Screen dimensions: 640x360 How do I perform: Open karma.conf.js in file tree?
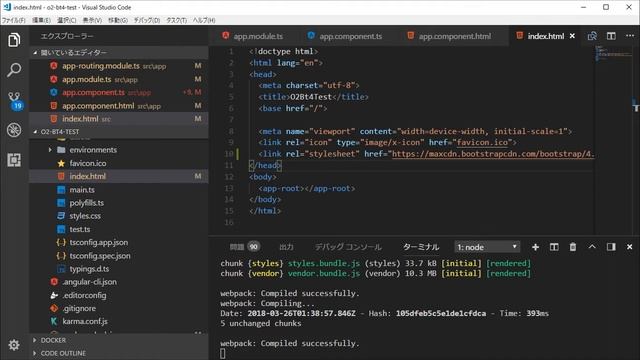(118, 322)
